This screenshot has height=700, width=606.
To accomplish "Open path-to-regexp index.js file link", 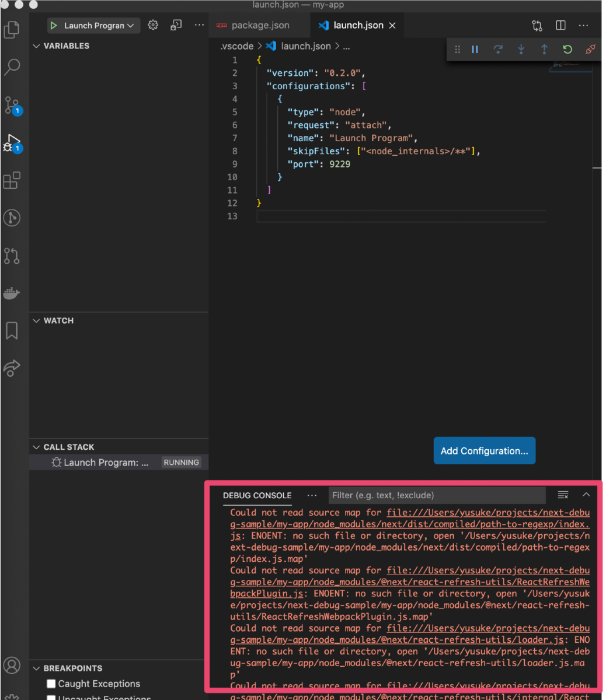I will [x=410, y=524].
